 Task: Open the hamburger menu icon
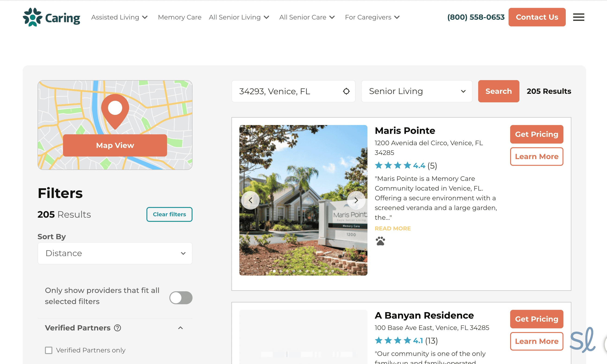click(x=578, y=17)
